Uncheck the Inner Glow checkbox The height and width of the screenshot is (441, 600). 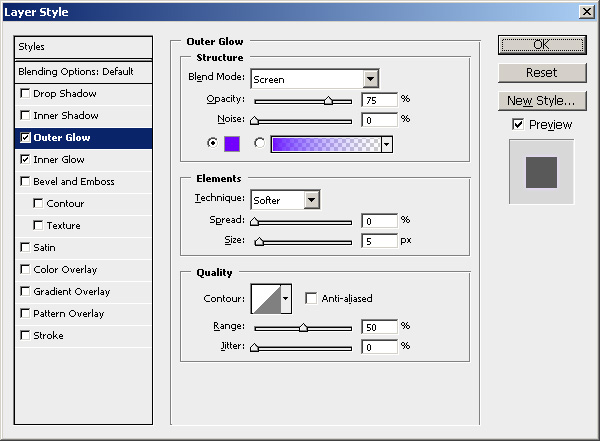coord(25,159)
